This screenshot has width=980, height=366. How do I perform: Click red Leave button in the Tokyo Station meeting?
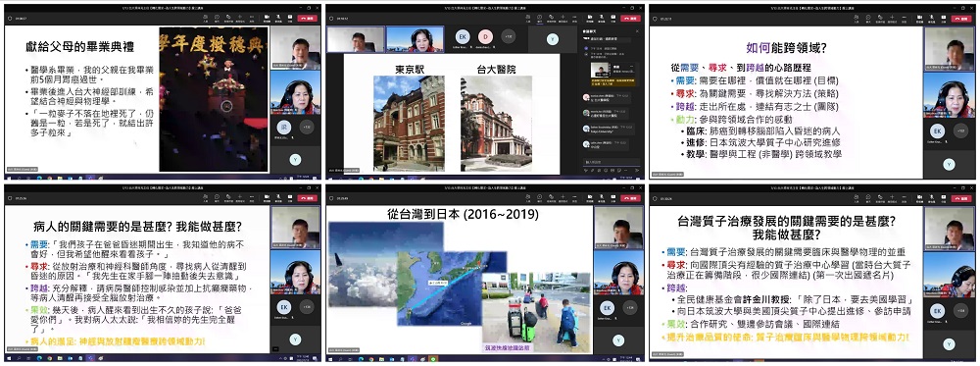click(x=630, y=18)
